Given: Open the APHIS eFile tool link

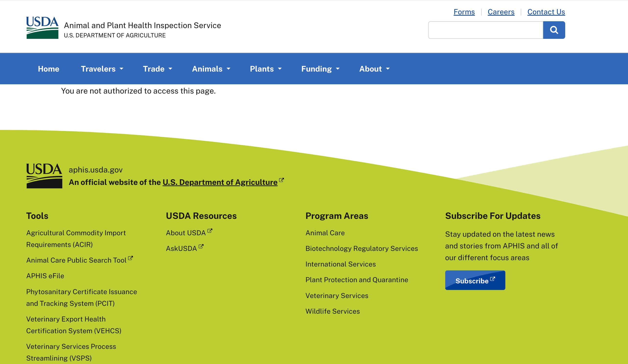Looking at the screenshot, I should (45, 276).
